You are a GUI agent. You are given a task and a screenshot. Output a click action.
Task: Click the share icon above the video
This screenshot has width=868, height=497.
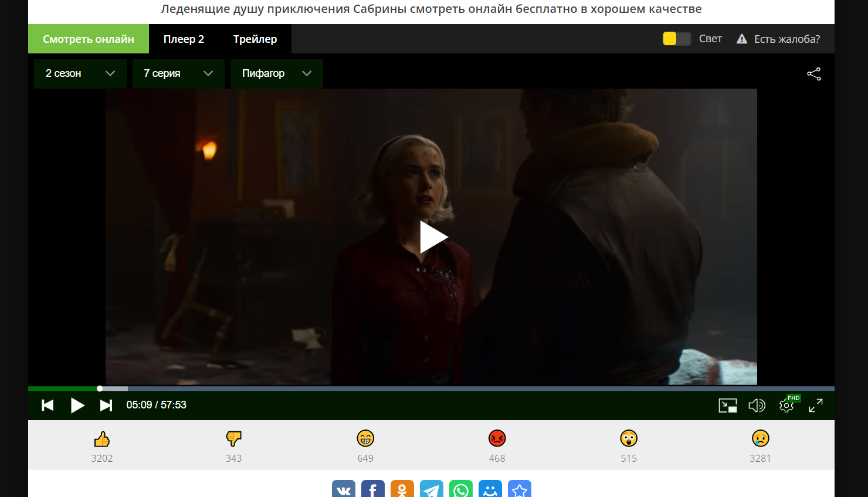[813, 74]
